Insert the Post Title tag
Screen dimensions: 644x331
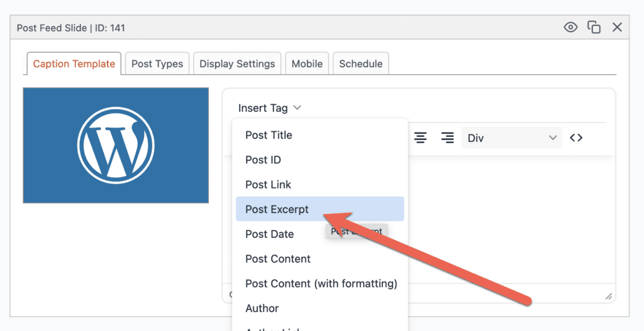click(269, 135)
